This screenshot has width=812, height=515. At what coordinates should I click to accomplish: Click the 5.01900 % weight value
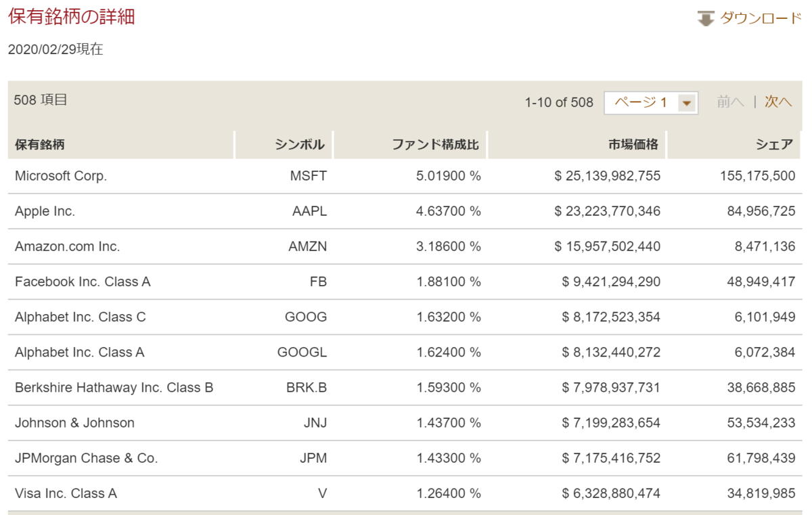point(449,176)
